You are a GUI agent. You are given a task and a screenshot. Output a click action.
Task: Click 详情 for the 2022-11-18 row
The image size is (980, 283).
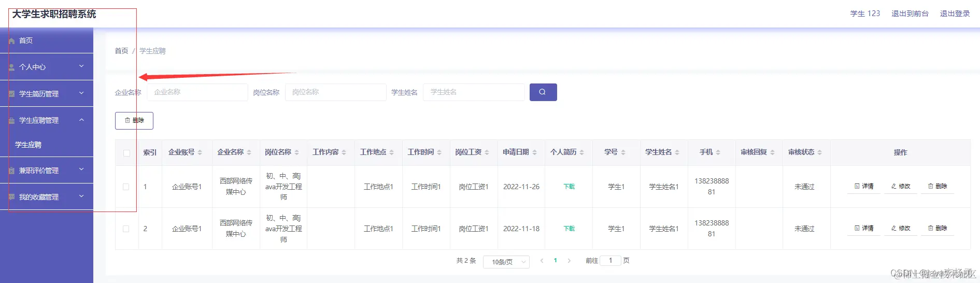tap(864, 229)
